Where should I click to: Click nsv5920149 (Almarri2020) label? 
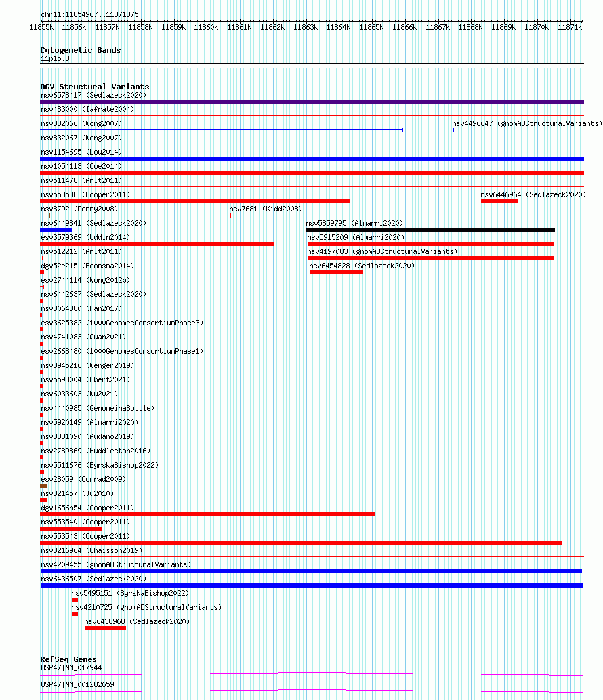pos(89,423)
